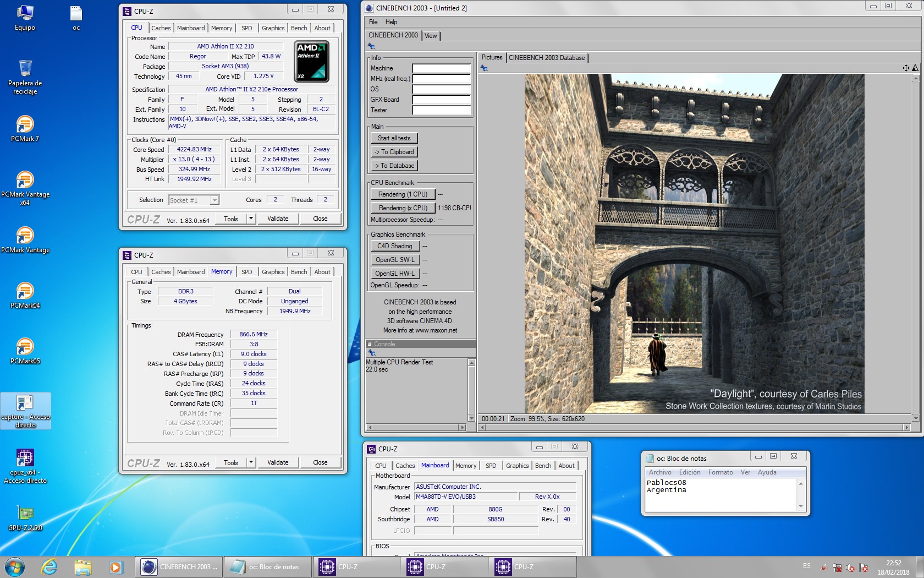Open Windows Media Player from taskbar
The width and height of the screenshot is (924, 578).
point(115,566)
